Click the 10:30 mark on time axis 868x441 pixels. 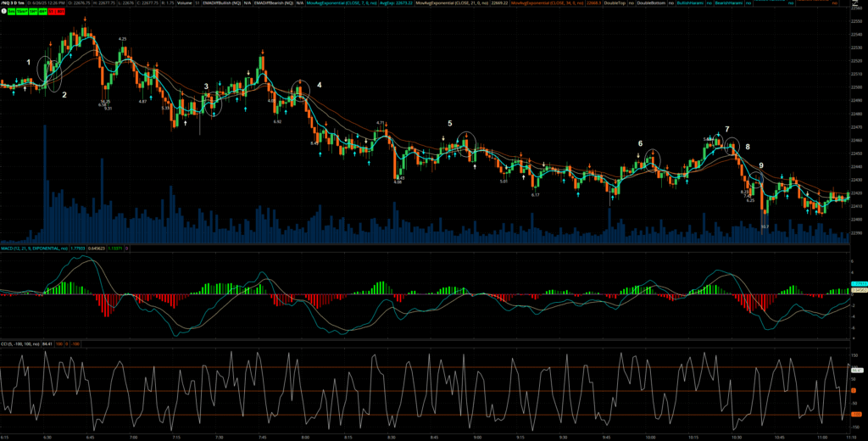[x=736, y=437]
